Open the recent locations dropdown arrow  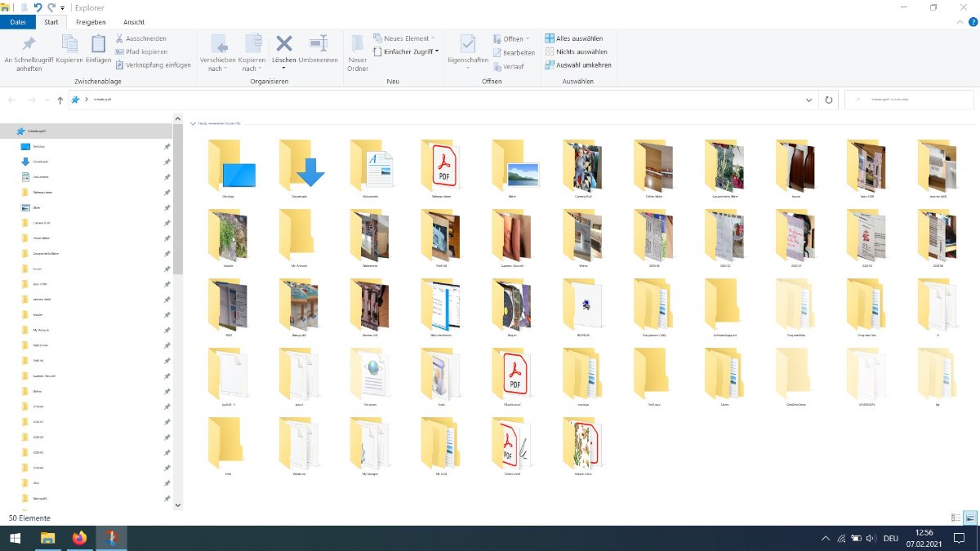[x=47, y=100]
